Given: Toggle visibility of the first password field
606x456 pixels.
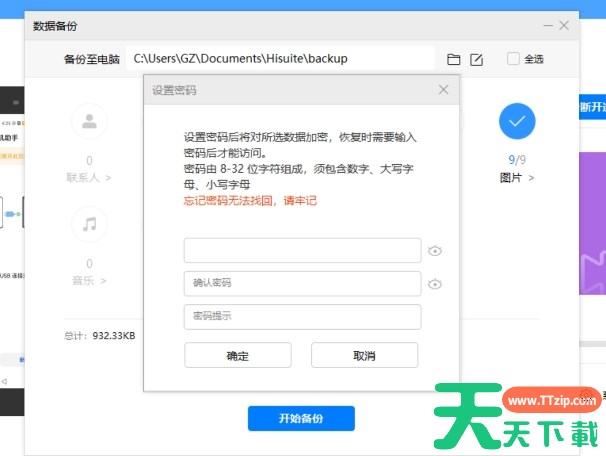Looking at the screenshot, I should click(x=435, y=251).
